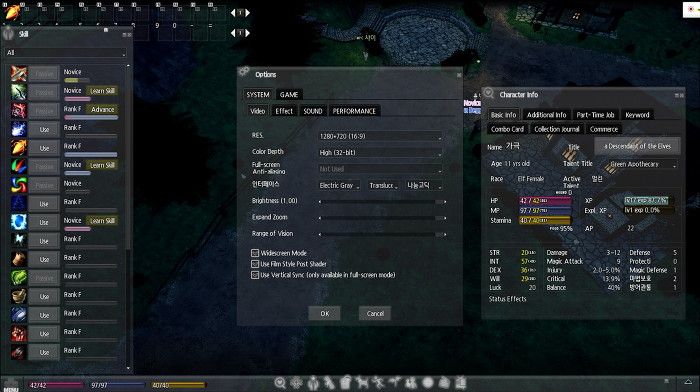Open the RES 1280×720 resolution dropdown
700x392 pixels.
click(380, 136)
